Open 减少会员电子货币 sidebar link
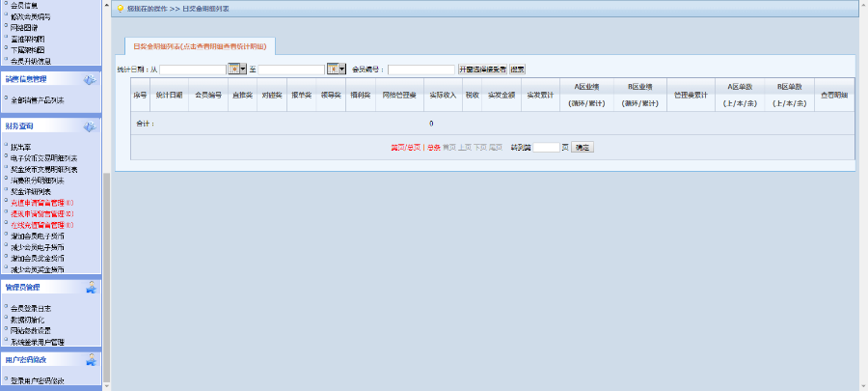Image resolution: width=868 pixels, height=391 pixels. pyautogui.click(x=38, y=247)
